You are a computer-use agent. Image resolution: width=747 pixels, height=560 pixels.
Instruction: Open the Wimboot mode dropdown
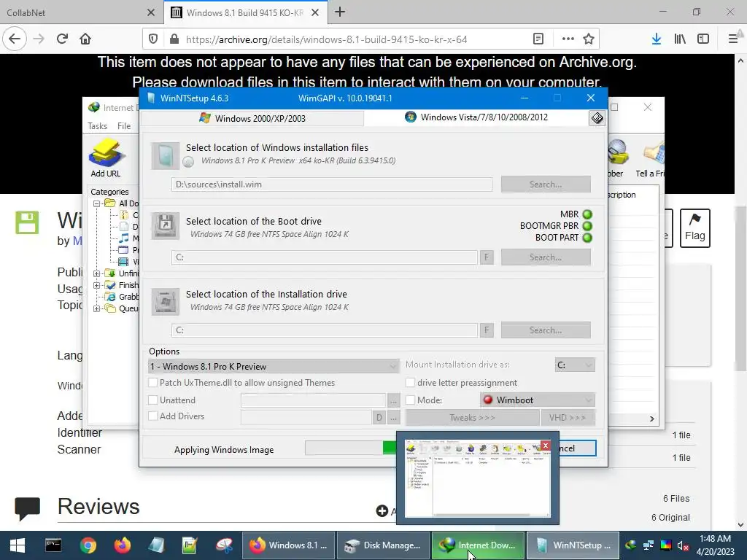(538, 400)
